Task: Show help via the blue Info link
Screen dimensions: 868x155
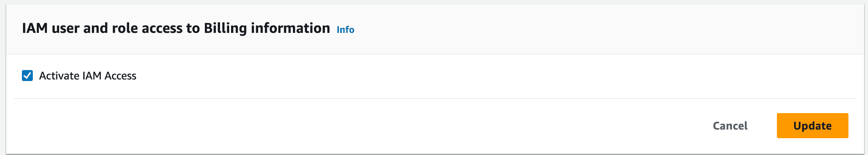Action: pos(346,30)
